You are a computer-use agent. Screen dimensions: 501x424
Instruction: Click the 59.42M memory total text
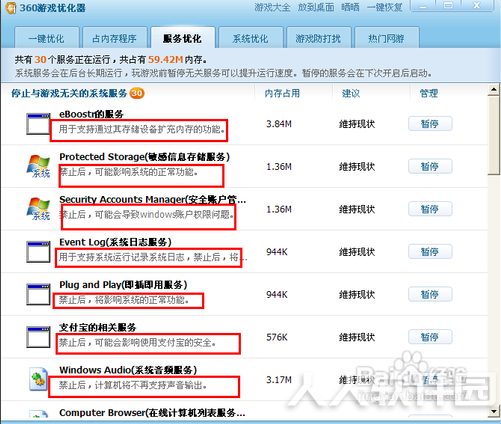coord(165,60)
